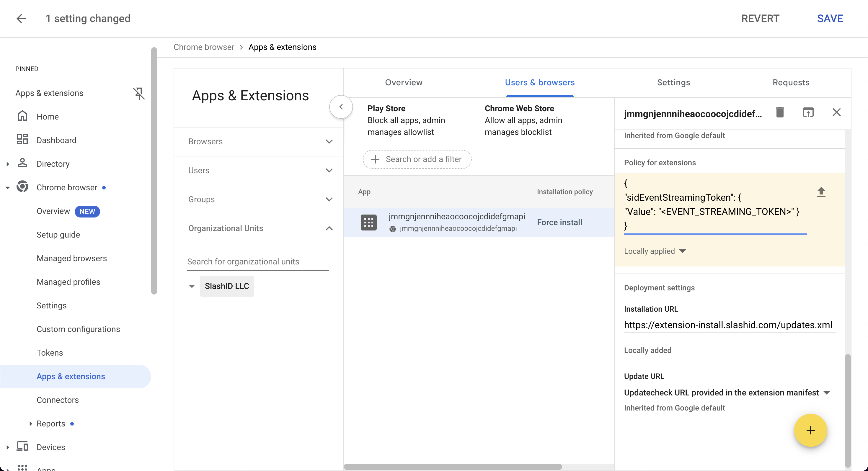Close the extension details panel
Screen dimensions: 868x471
[837, 112]
